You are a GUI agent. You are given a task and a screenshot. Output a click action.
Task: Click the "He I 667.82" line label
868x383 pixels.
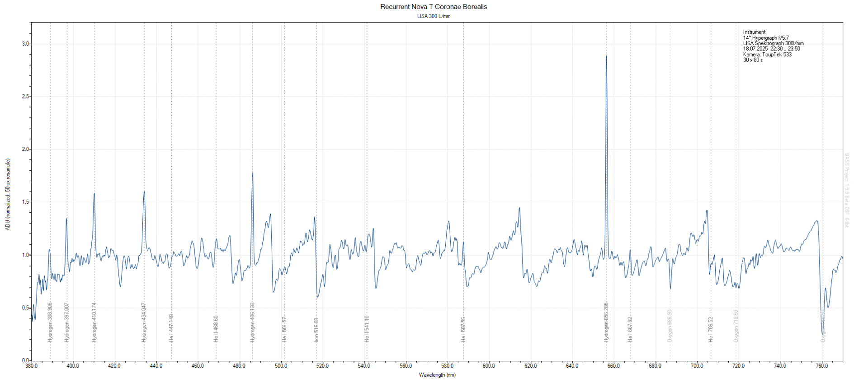pyautogui.click(x=630, y=329)
